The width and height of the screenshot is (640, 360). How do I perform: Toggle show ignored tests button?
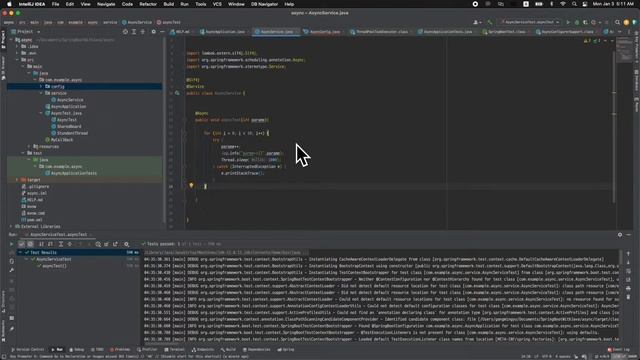[x=30, y=244]
